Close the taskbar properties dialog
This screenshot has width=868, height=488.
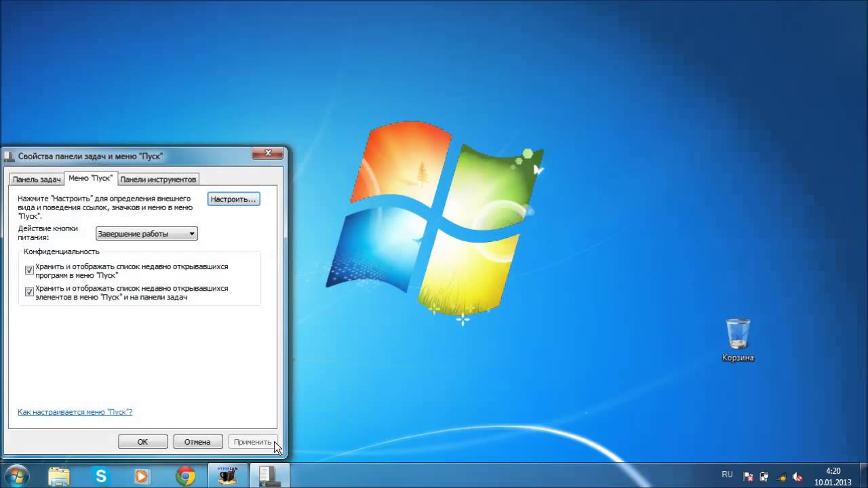coord(268,153)
